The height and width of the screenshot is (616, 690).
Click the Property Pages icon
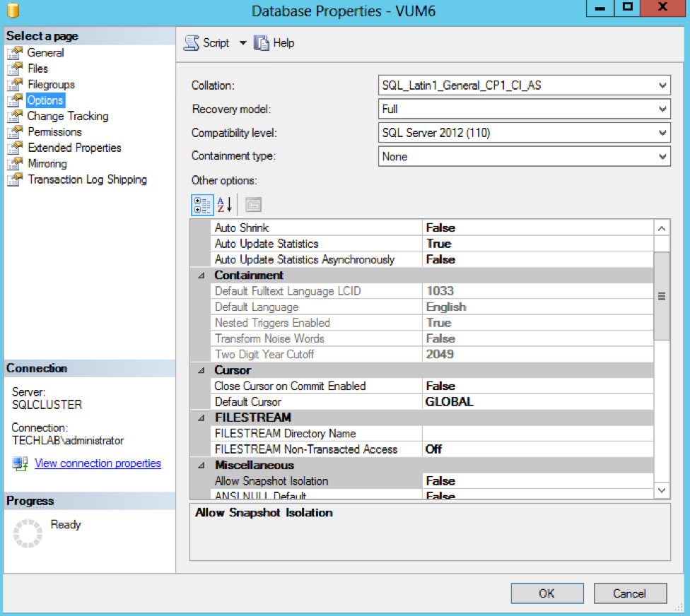tap(254, 205)
